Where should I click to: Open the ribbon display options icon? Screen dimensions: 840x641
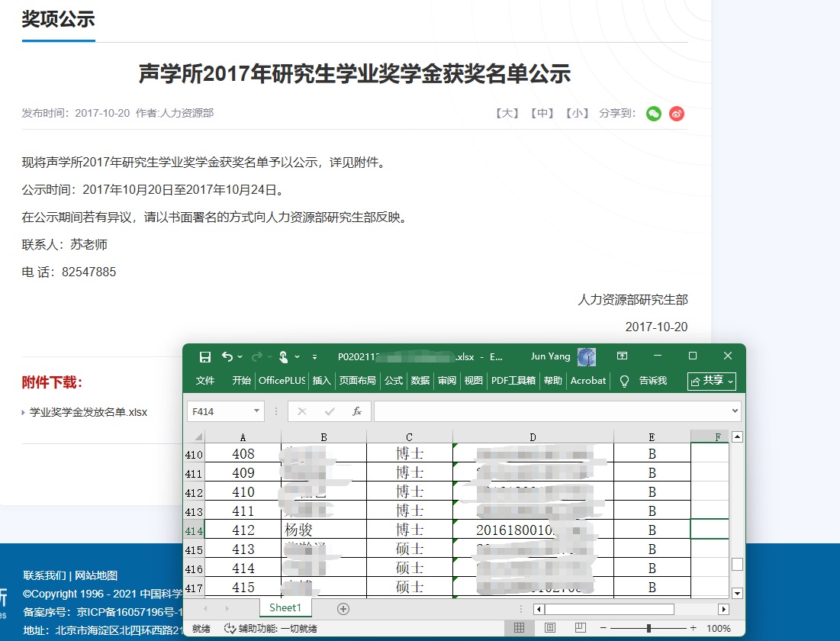(x=623, y=356)
